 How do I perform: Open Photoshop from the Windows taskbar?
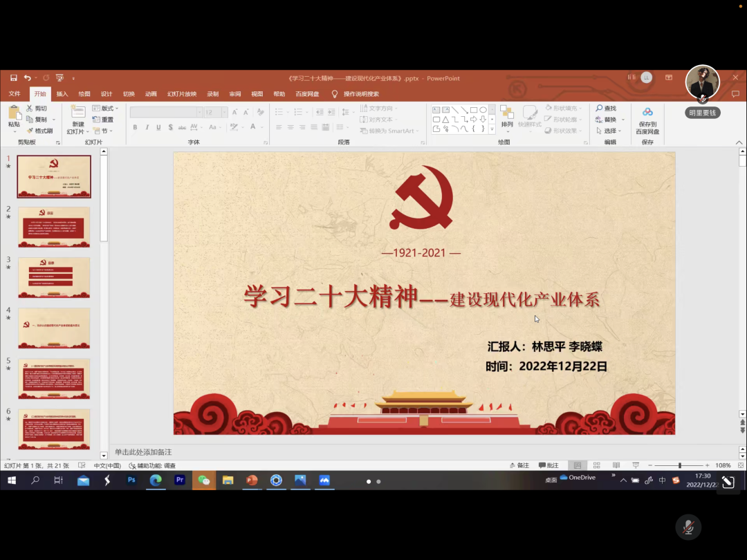[x=131, y=480]
